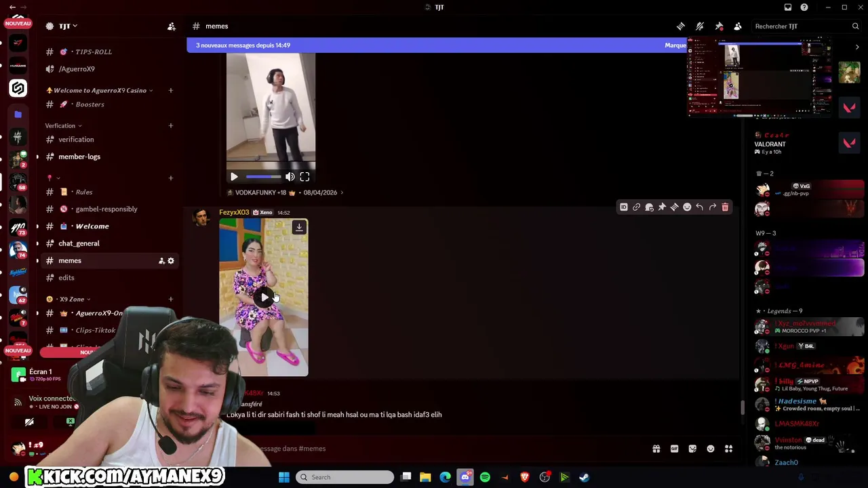Download the FezyxX03 video attachment
The height and width of the screenshot is (488, 868).
tap(299, 228)
